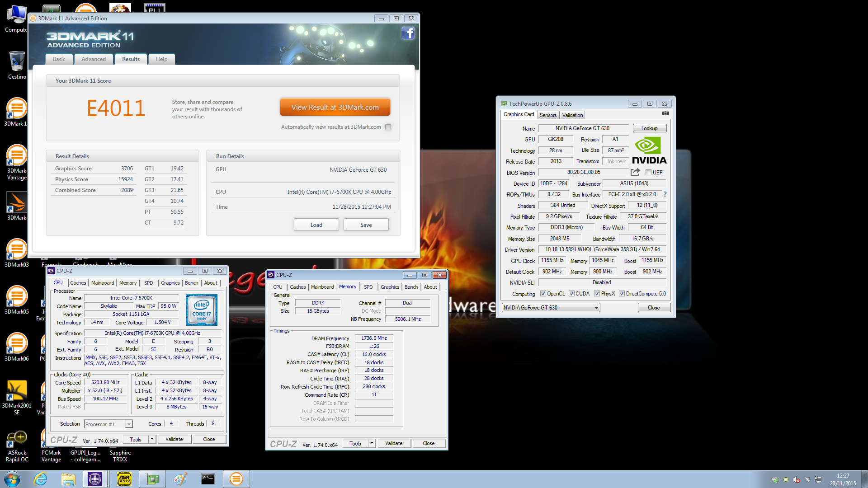Click the Graphics Score value 3706
This screenshot has width=868, height=488.
tap(127, 169)
